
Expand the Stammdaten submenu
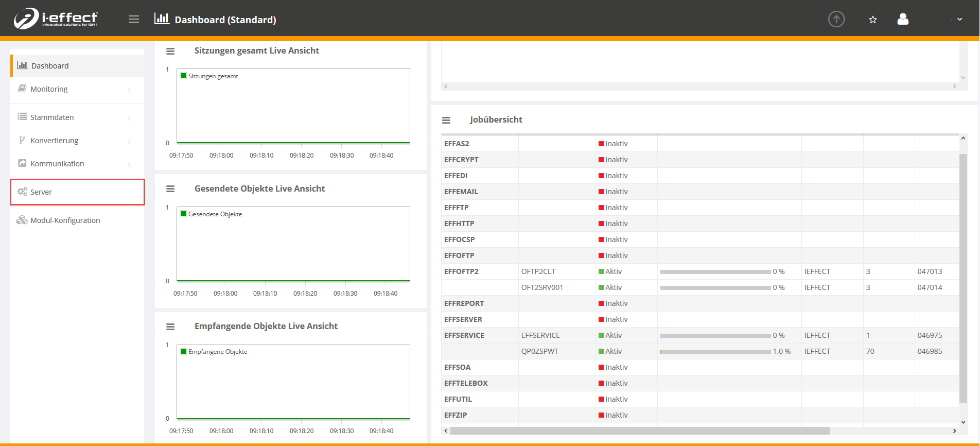point(52,117)
